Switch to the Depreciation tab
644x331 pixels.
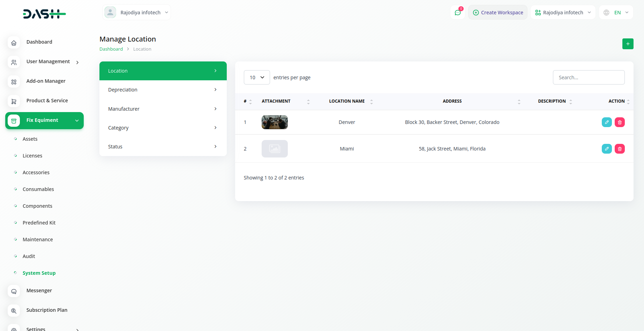coord(163,90)
